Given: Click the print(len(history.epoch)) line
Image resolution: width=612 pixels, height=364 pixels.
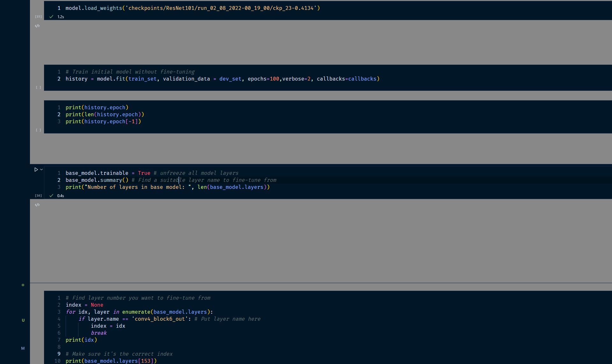Looking at the screenshot, I should point(105,114).
